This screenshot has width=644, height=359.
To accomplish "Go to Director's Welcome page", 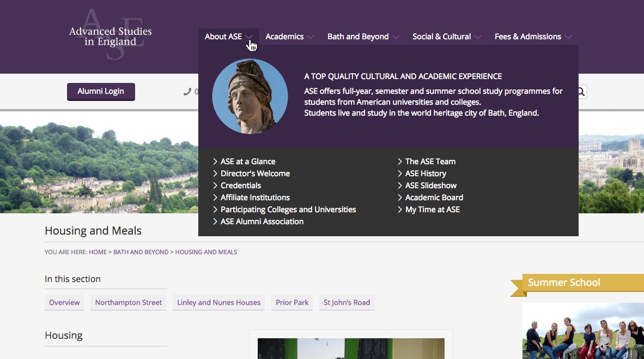I will [255, 173].
